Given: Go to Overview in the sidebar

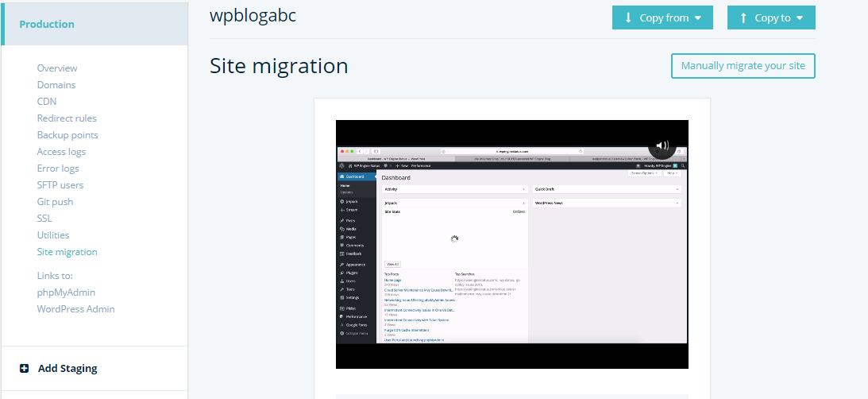Looking at the screenshot, I should click(57, 68).
